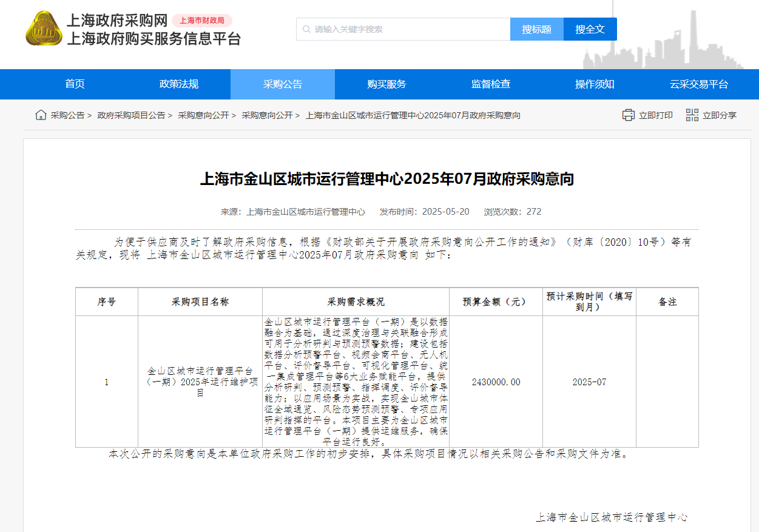759x532 pixels.
Task: Open the 云采交易平台 navigation tab
Action: coord(699,84)
